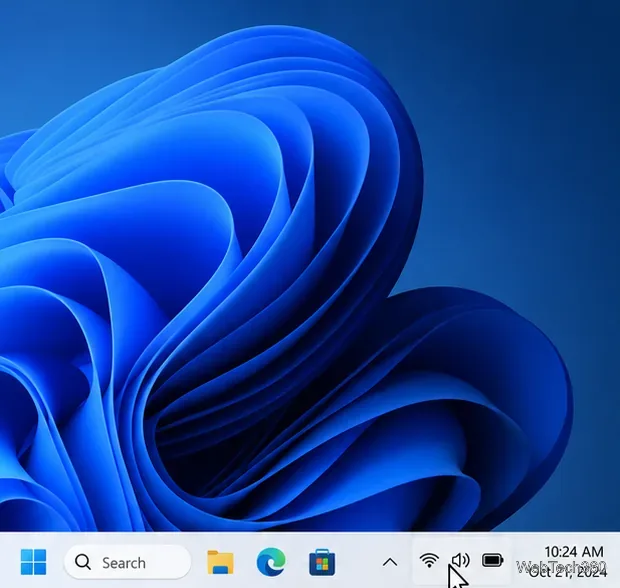Image resolution: width=620 pixels, height=588 pixels.
Task: Open the Wi-Fi network icon
Action: pos(429,560)
